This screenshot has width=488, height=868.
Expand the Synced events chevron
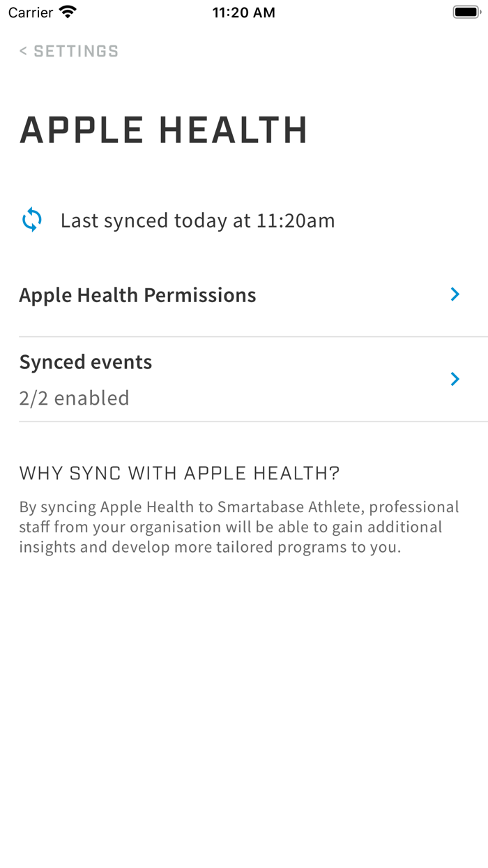coord(455,379)
